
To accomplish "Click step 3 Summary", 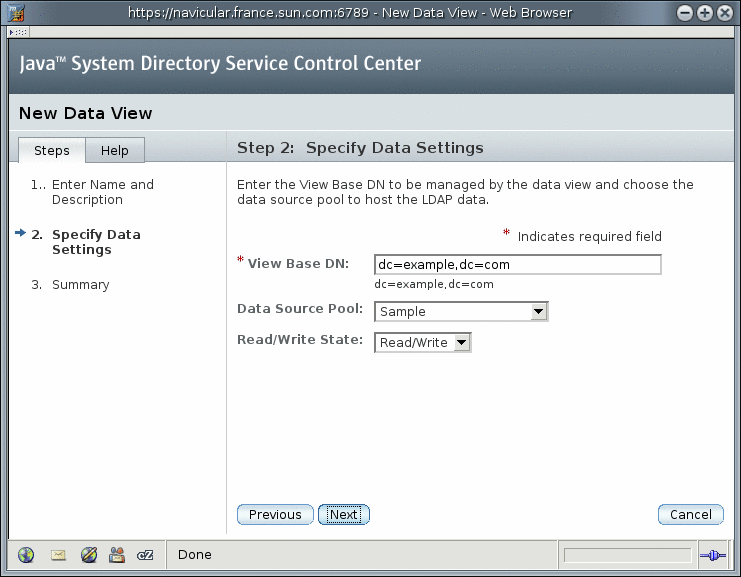I will 80,284.
